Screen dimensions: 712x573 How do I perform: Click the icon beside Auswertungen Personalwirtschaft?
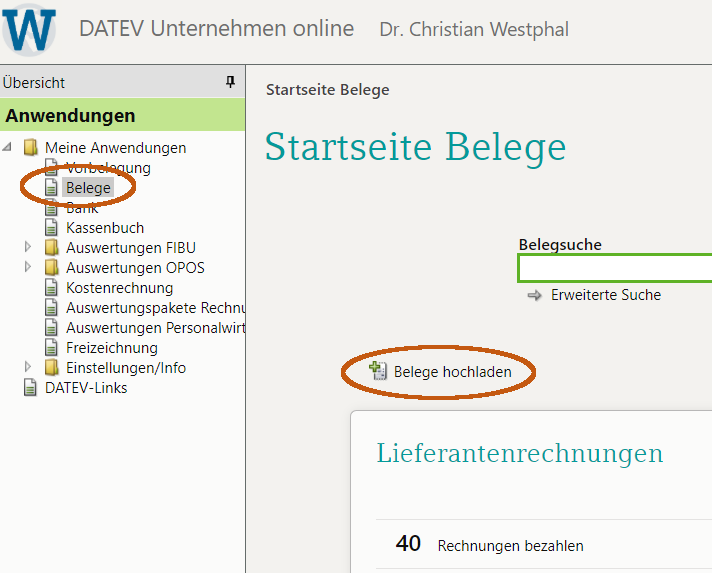(x=51, y=327)
